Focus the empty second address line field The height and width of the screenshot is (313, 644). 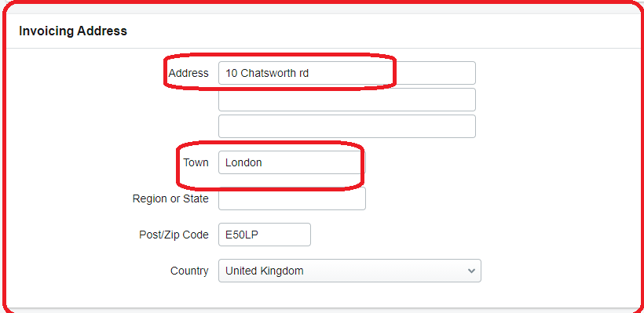347,100
